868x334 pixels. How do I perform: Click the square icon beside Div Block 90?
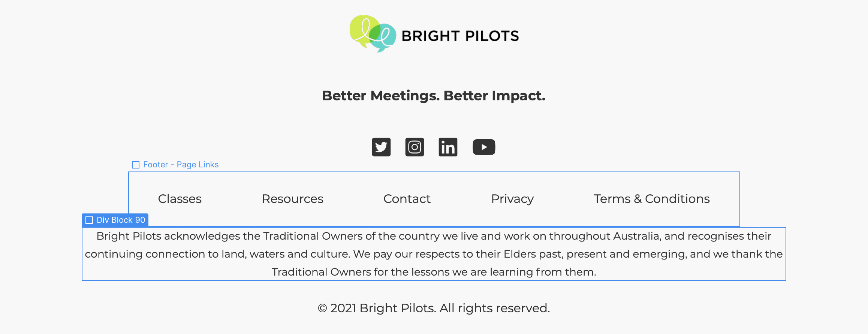(x=89, y=220)
